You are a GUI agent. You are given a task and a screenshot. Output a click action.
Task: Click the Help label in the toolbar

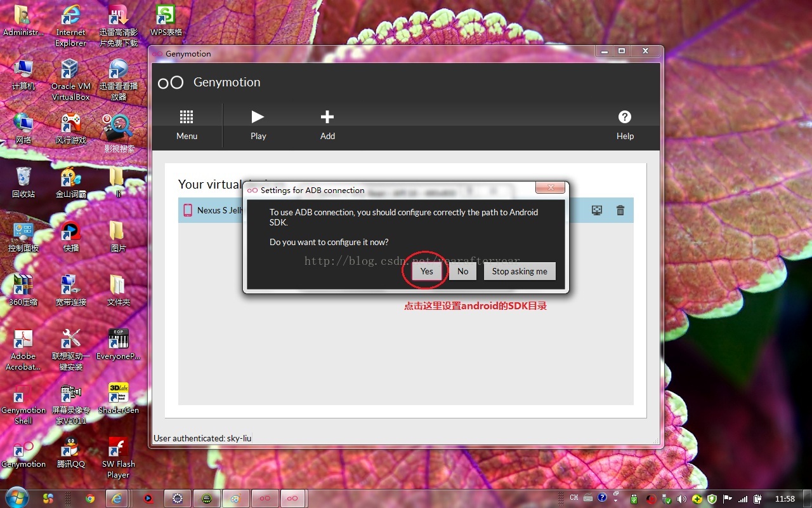pos(625,136)
